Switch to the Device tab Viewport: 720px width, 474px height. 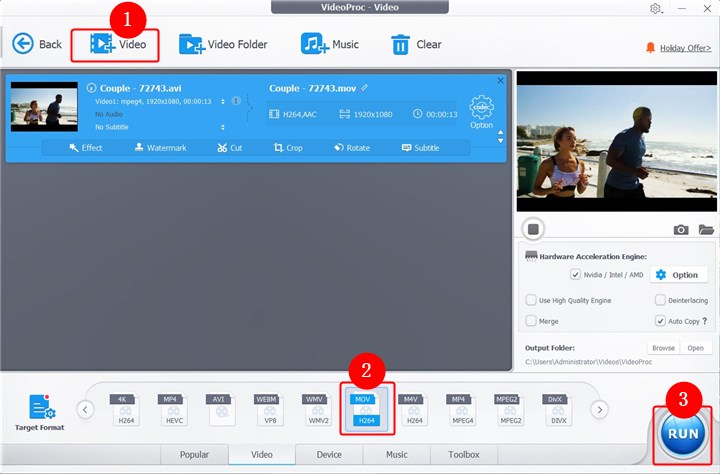329,455
